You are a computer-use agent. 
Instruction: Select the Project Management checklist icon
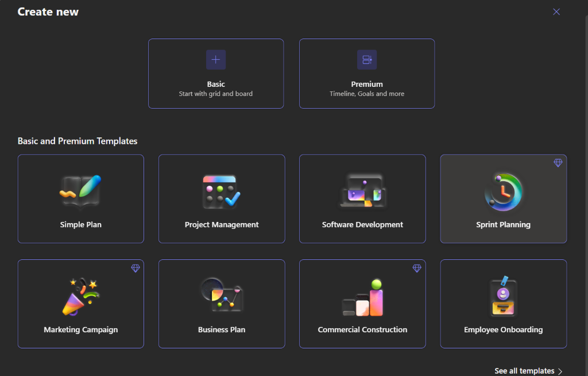point(221,191)
